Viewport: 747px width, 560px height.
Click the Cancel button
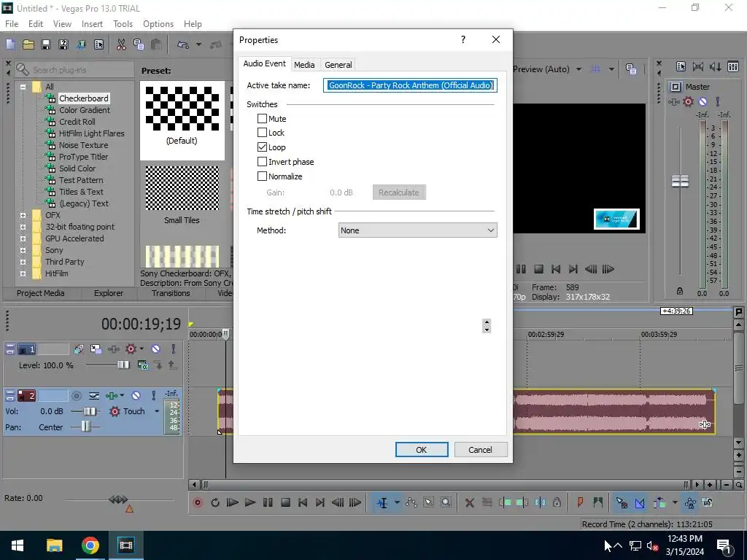tap(480, 449)
